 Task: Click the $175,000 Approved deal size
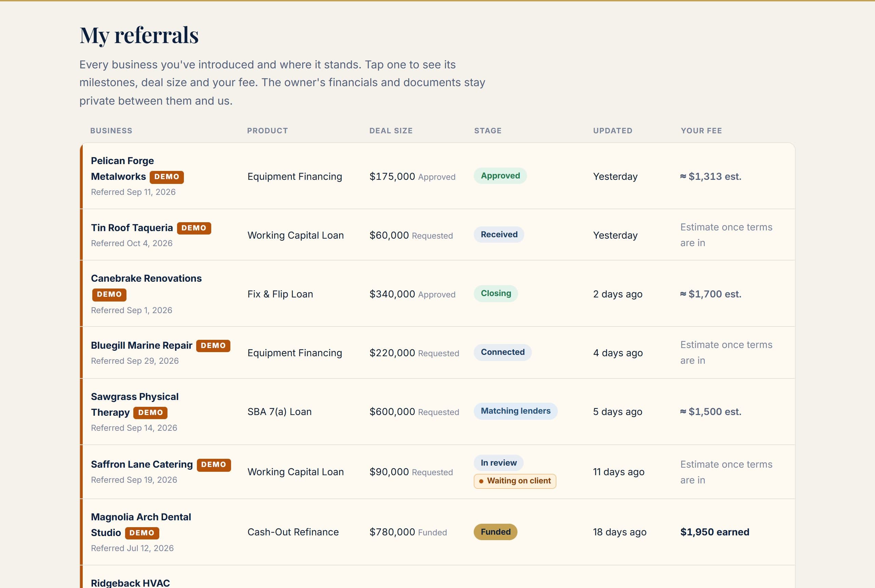click(x=413, y=177)
